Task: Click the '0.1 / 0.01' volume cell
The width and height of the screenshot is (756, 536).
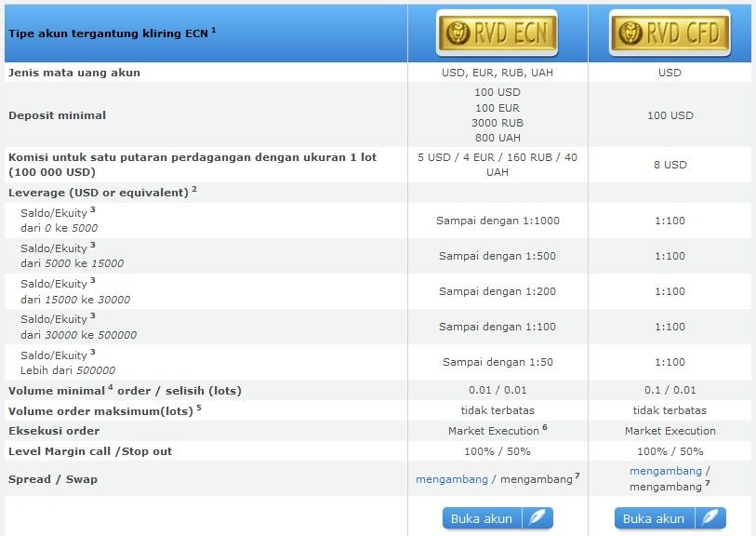Action: tap(670, 390)
